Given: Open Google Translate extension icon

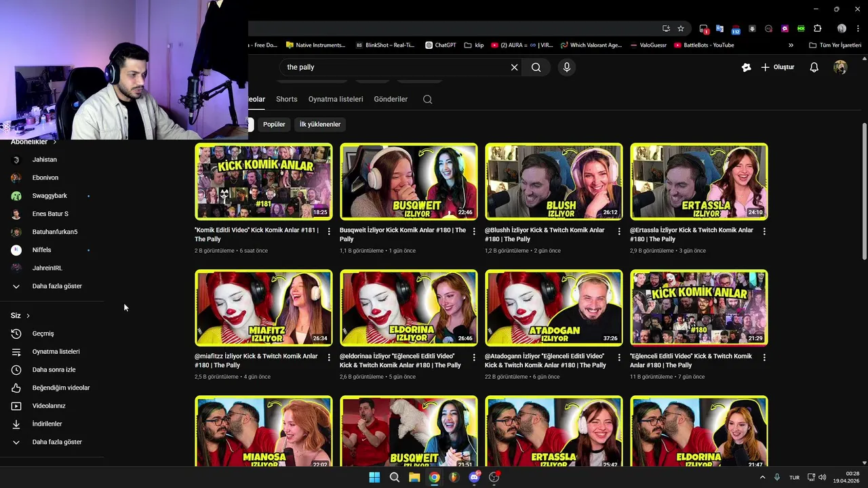Looking at the screenshot, I should 719,28.
